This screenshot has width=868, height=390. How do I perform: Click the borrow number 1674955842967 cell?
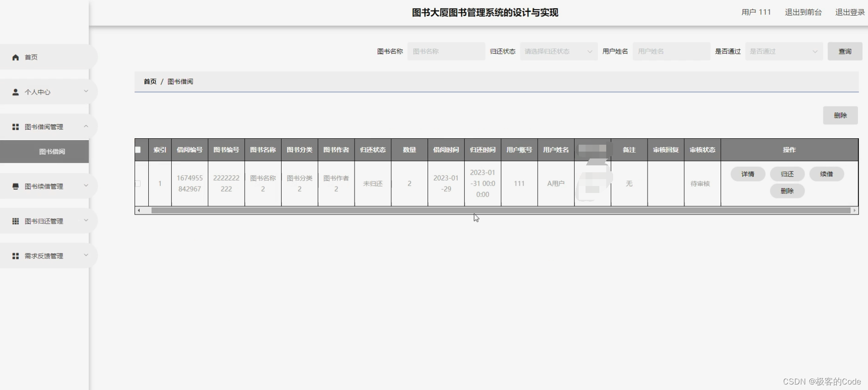coord(190,183)
